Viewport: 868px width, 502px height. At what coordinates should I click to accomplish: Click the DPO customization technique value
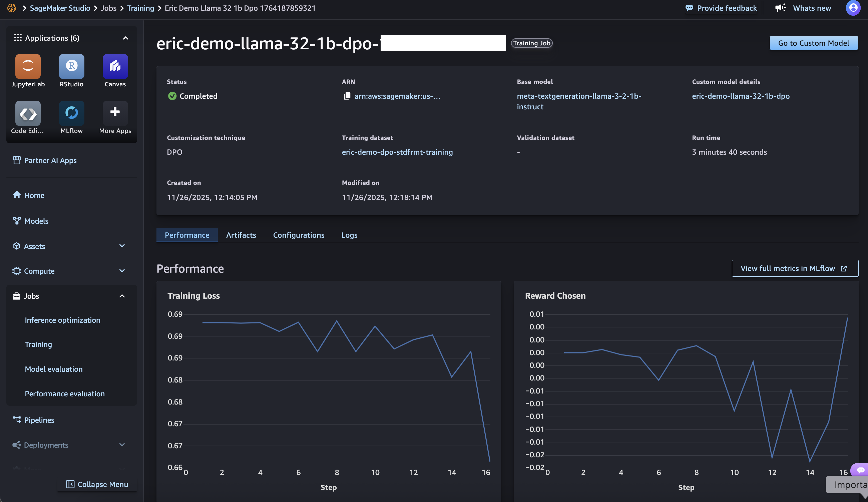pyautogui.click(x=174, y=152)
